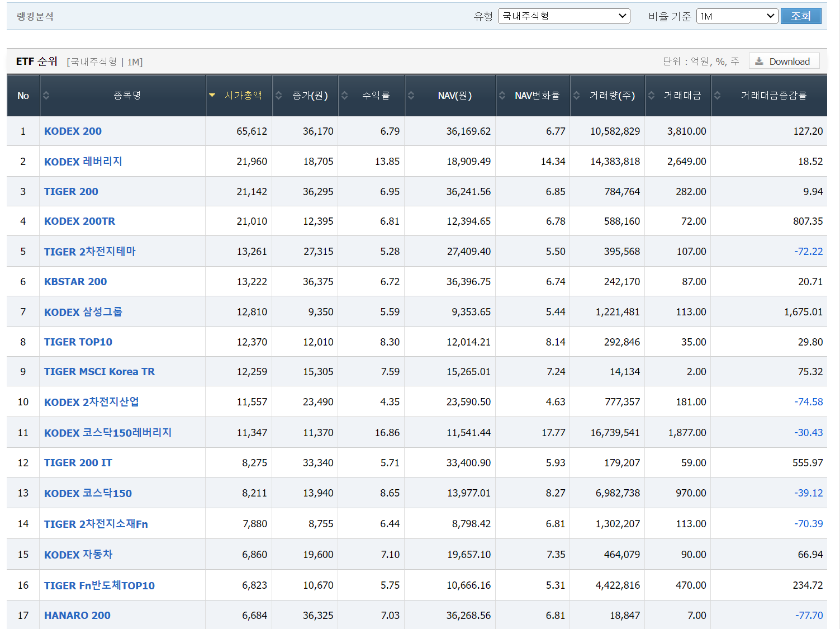This screenshot has width=840, height=629.
Task: Open the KBSTAR 200 link
Action: pyautogui.click(x=75, y=282)
